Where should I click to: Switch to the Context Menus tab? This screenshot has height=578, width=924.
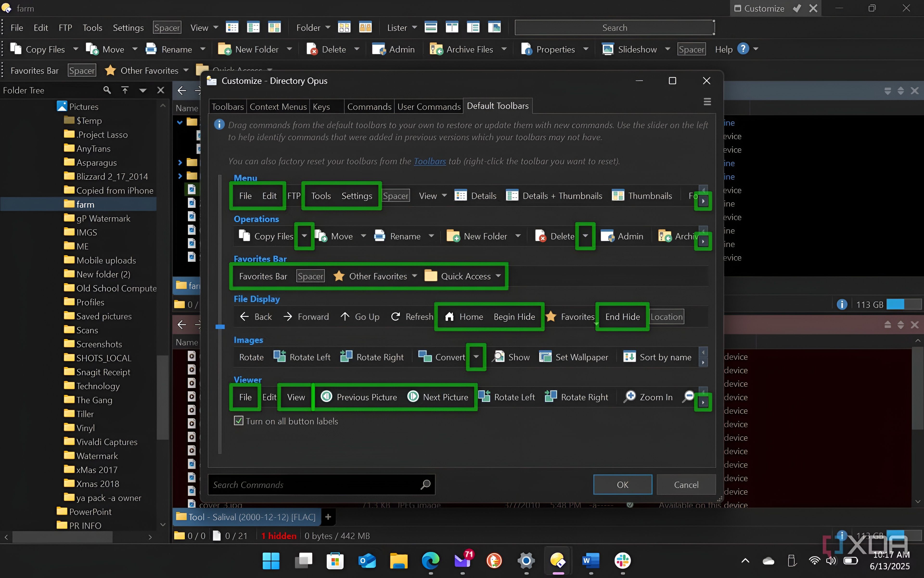(x=278, y=107)
